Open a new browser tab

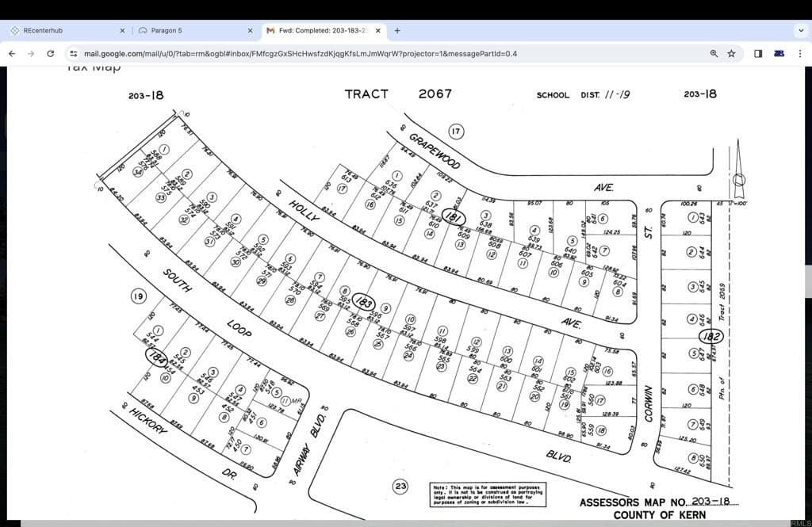(x=397, y=30)
